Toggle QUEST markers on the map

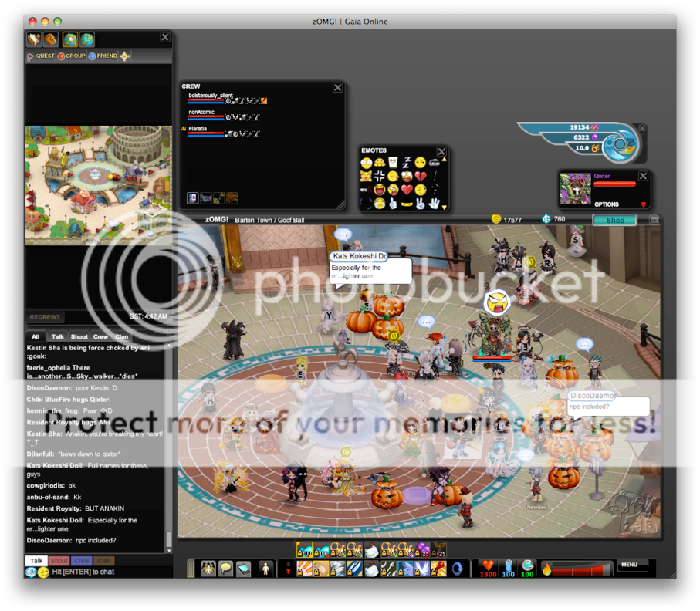point(41,56)
